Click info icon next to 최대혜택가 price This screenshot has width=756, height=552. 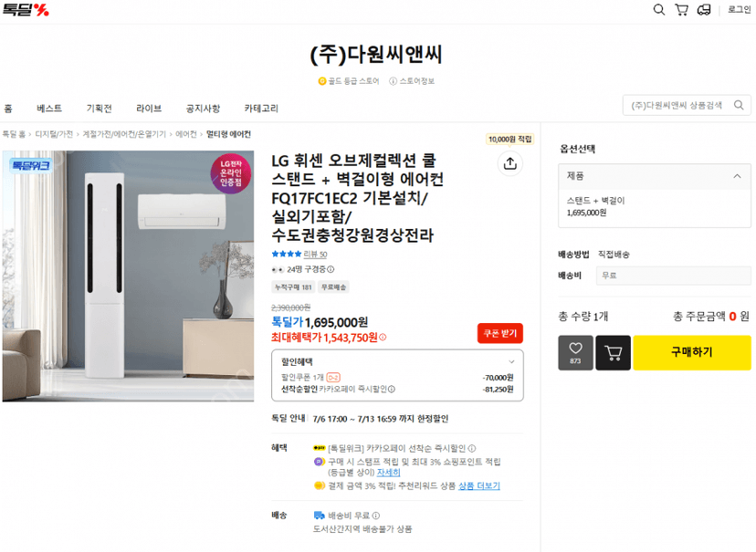coord(383,338)
